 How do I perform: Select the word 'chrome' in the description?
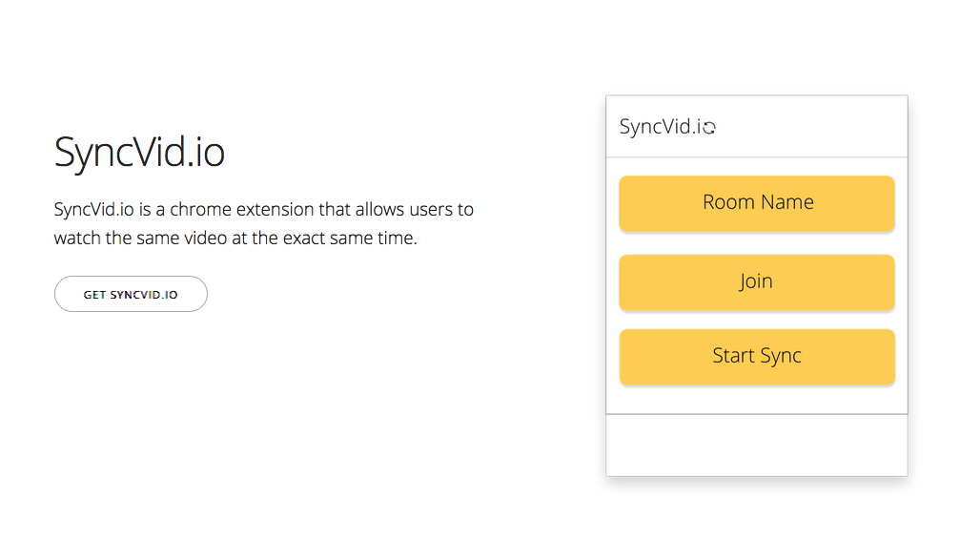pyautogui.click(x=198, y=209)
